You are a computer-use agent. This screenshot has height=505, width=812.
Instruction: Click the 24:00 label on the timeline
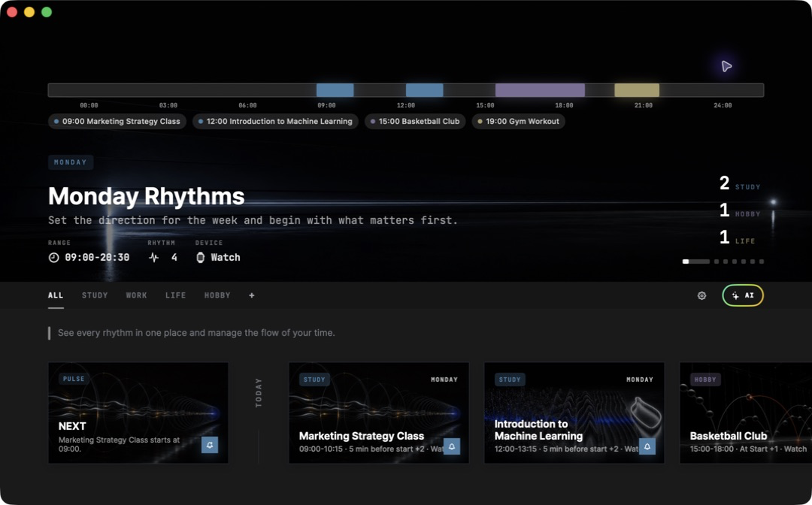723,105
